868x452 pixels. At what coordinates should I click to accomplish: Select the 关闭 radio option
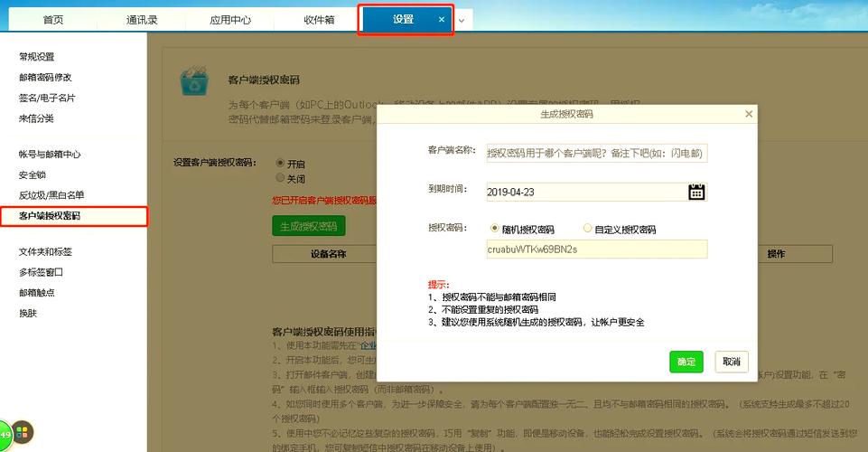click(x=280, y=178)
